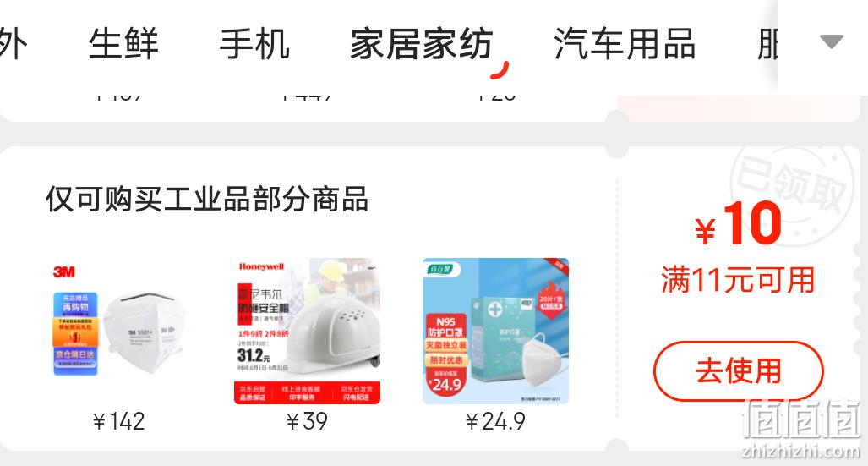Image resolution: width=868 pixels, height=466 pixels.
Task: Click the 3M brand logo
Action: point(64,272)
